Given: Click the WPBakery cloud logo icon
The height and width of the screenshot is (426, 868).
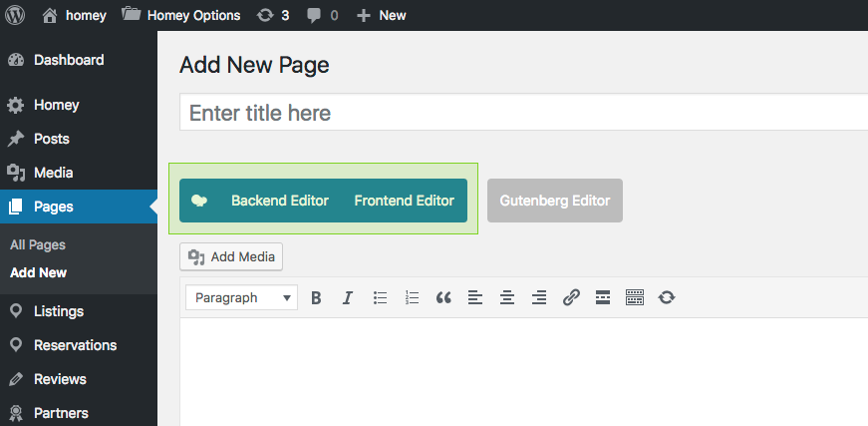Looking at the screenshot, I should [199, 201].
